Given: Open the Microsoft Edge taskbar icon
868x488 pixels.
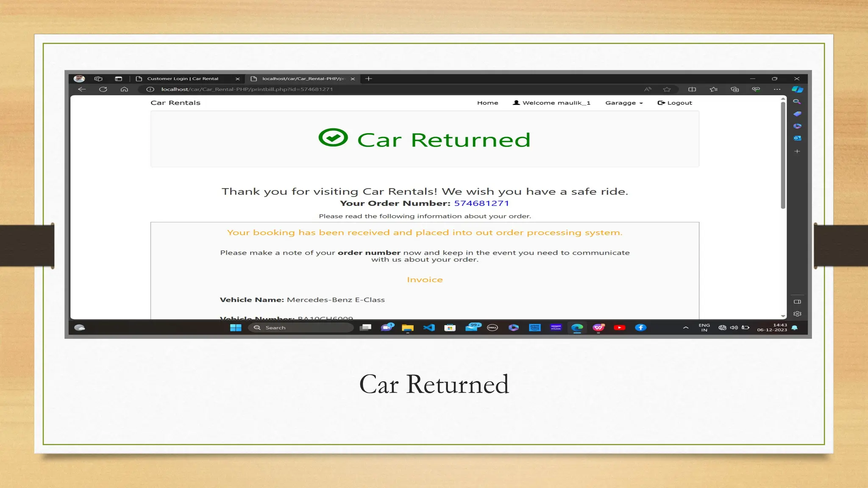Looking at the screenshot, I should point(577,327).
